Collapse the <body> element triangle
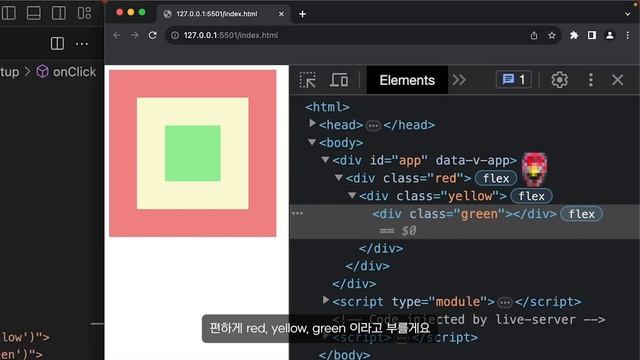640x360 pixels. click(x=312, y=142)
